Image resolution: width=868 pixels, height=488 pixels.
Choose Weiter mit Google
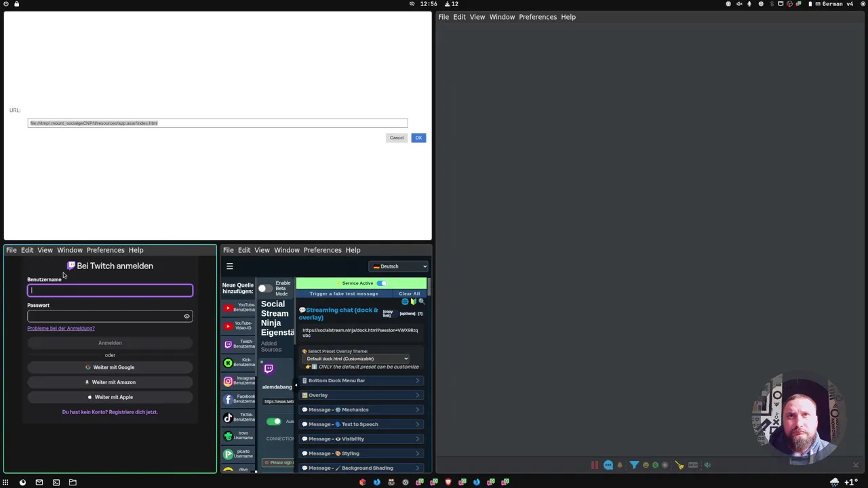point(110,367)
